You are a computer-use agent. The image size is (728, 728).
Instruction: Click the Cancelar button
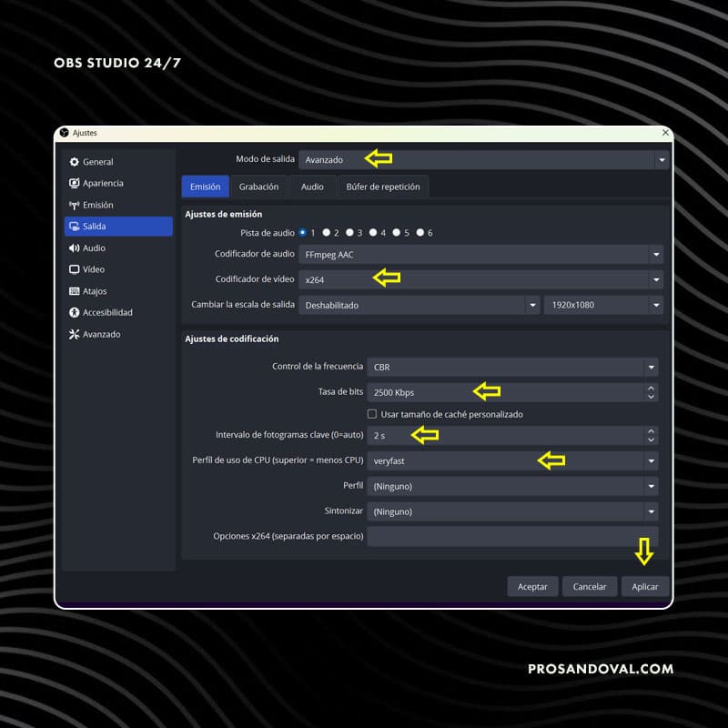(590, 586)
